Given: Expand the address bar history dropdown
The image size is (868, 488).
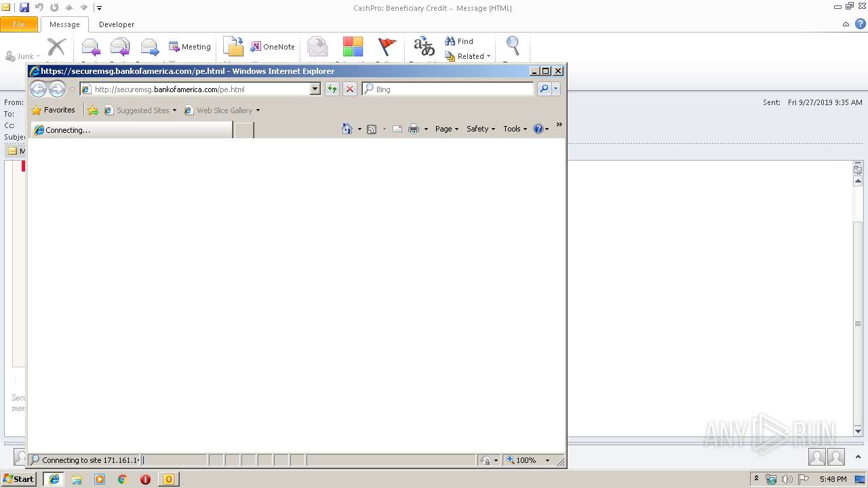Looking at the screenshot, I should [315, 89].
